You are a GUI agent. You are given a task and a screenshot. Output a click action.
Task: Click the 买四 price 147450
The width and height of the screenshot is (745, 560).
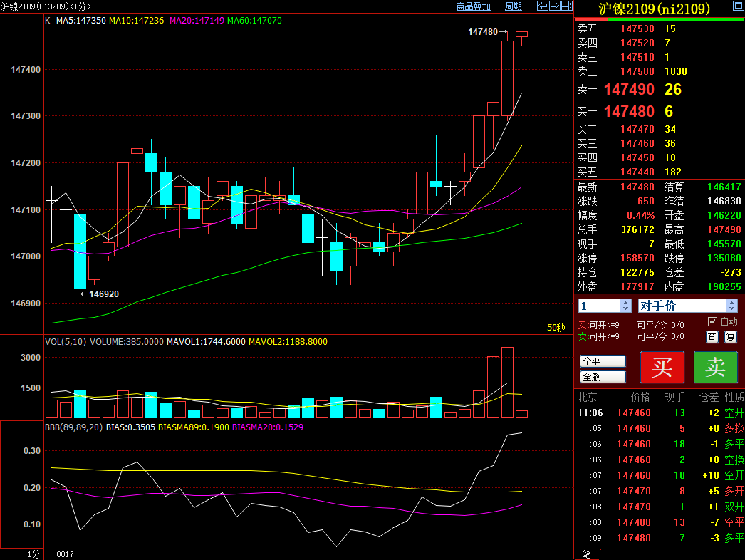click(x=637, y=158)
